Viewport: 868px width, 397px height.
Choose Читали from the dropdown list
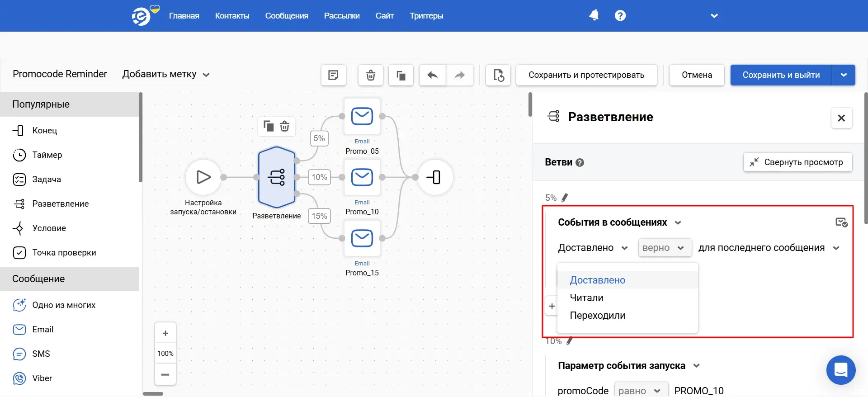point(586,298)
